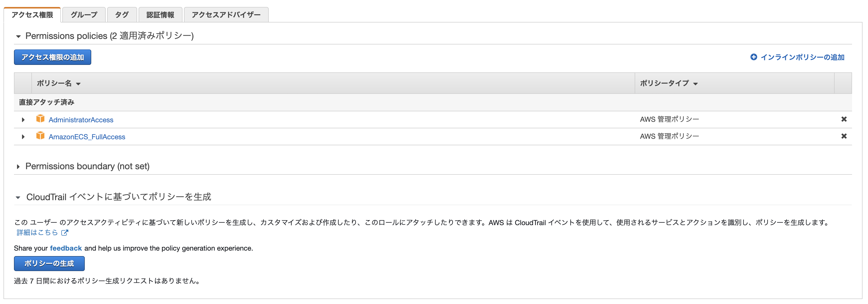
Task: Open the feedback link
Action: (x=66, y=248)
